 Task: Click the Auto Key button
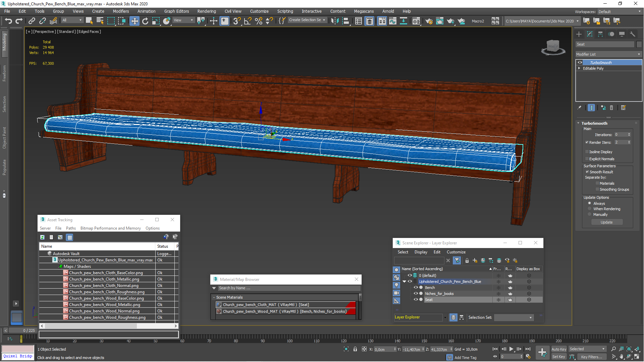[558, 349]
